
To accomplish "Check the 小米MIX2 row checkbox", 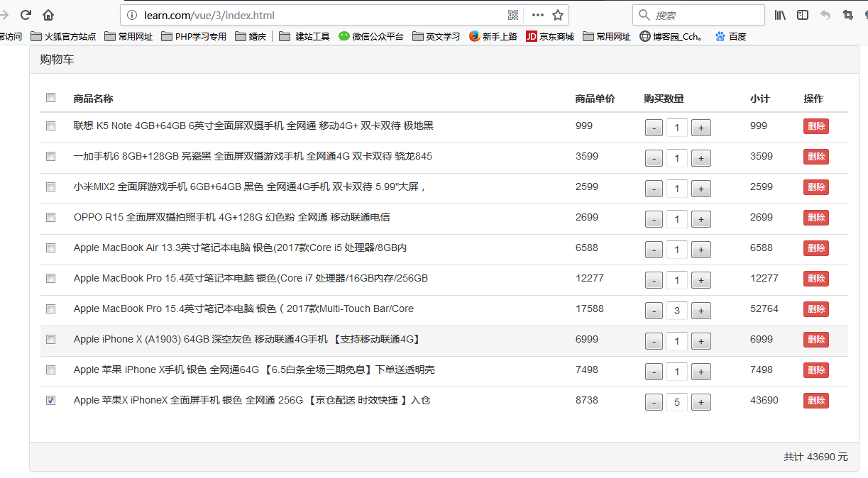I will [x=50, y=187].
